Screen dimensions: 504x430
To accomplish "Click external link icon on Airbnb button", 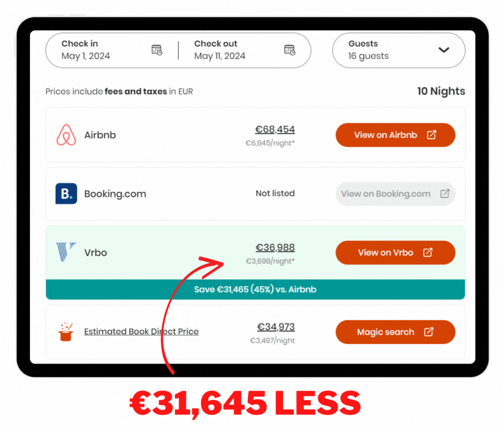I will click(x=432, y=135).
